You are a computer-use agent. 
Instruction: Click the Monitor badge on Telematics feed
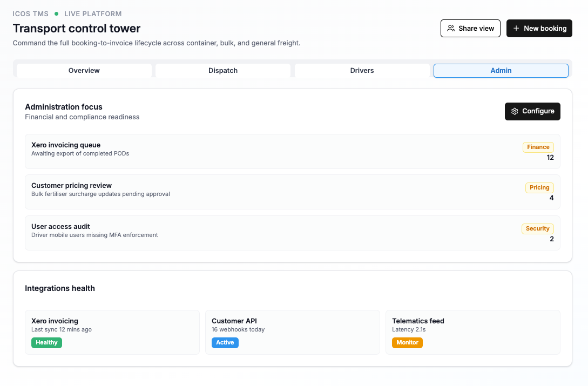[407, 342]
